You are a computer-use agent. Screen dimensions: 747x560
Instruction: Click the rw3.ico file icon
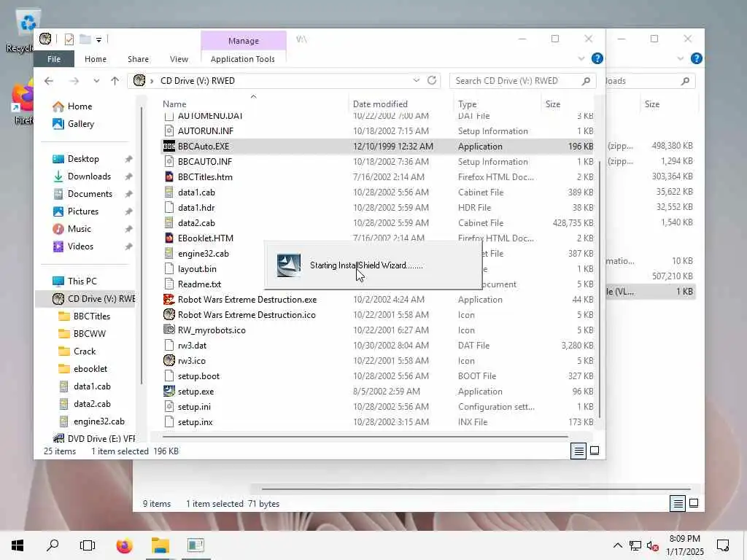tap(169, 360)
